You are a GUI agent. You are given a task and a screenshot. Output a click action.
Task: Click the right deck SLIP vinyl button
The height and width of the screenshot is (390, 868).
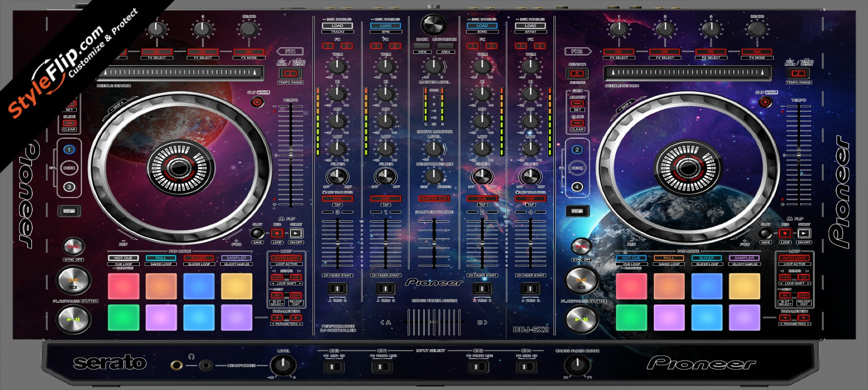[x=764, y=102]
